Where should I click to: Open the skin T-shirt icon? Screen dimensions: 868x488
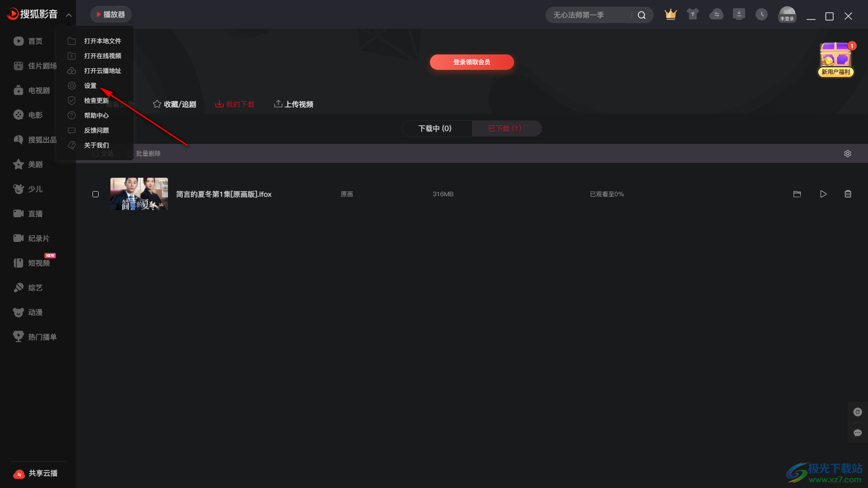pos(693,14)
